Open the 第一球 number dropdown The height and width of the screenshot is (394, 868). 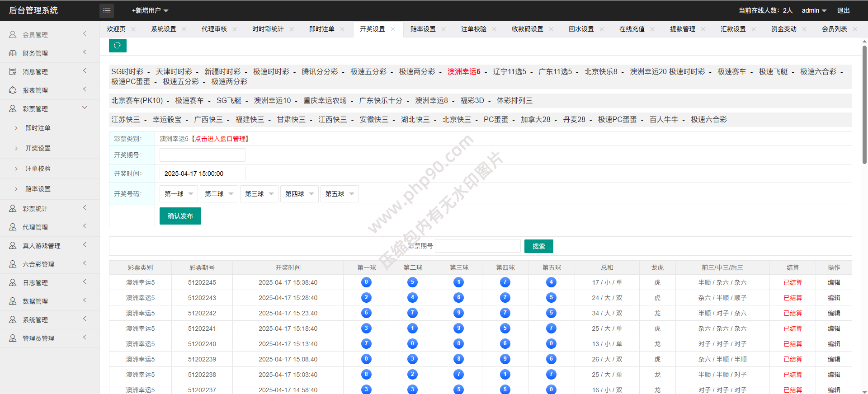click(179, 194)
